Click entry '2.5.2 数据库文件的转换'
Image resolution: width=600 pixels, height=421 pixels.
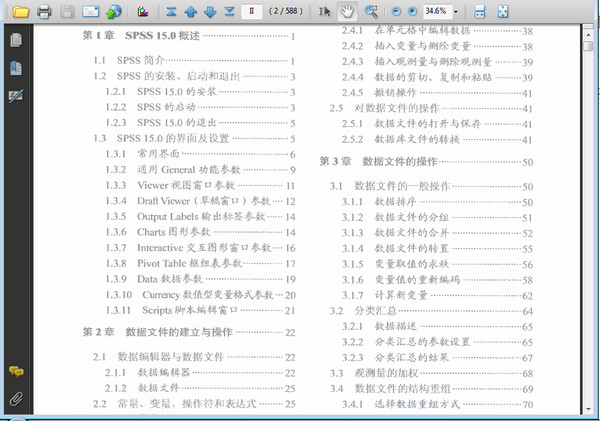401,139
